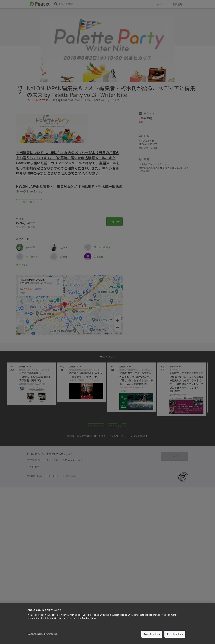Open the SIMMONS GALLERY Talk event card
Screen dimensions: 215x644
tap(31, 384)
